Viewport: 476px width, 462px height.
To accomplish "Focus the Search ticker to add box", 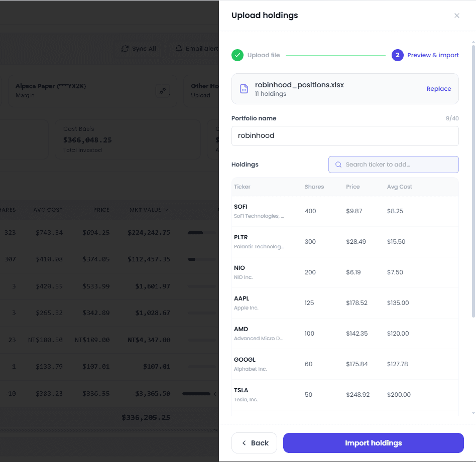I will pos(394,165).
